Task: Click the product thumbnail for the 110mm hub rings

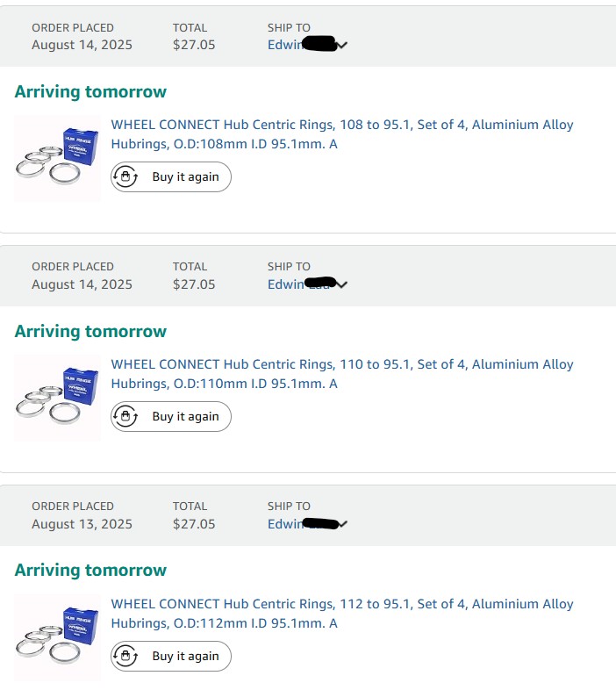Action: [x=58, y=398]
